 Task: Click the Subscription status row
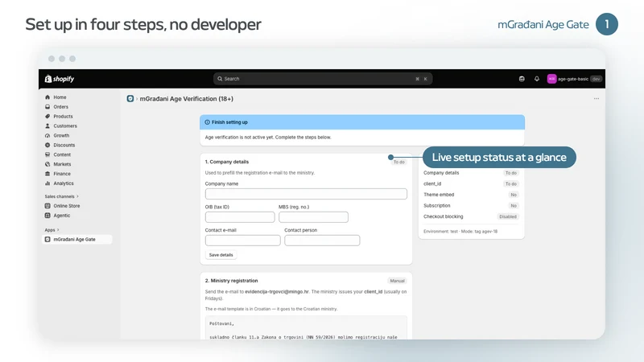pos(471,206)
